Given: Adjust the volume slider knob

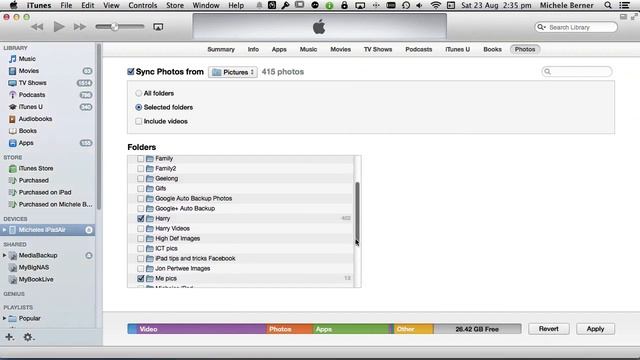Looking at the screenshot, I should click(x=115, y=27).
